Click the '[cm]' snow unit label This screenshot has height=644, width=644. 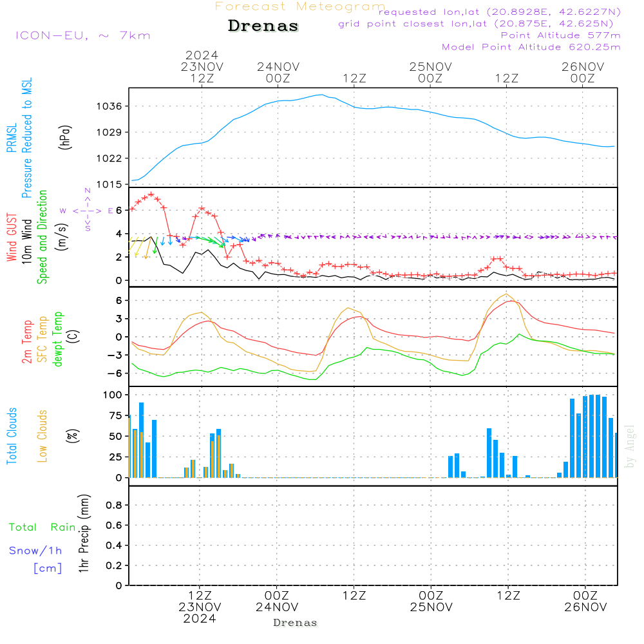click(x=48, y=569)
